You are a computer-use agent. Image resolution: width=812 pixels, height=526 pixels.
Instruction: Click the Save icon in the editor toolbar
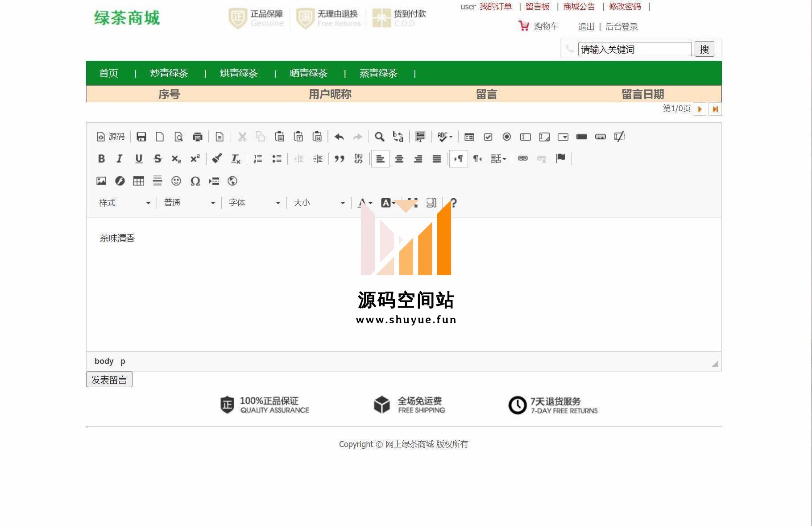pyautogui.click(x=141, y=137)
